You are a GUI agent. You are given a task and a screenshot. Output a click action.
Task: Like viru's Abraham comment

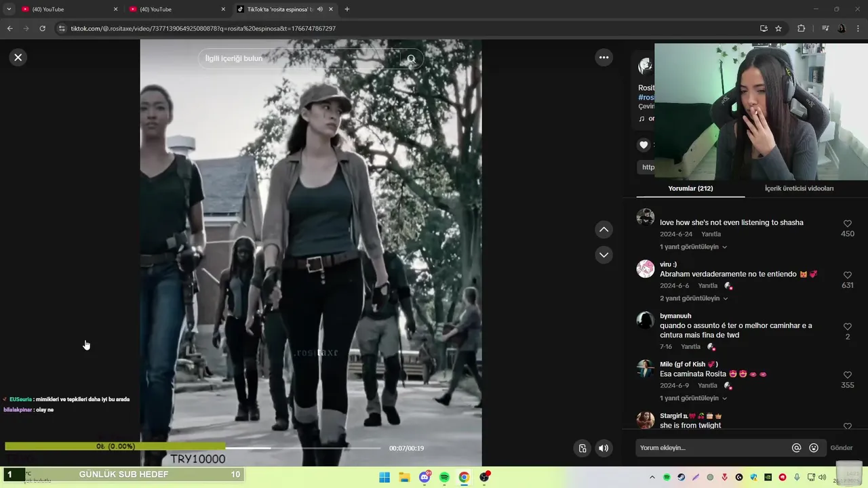coord(848,275)
